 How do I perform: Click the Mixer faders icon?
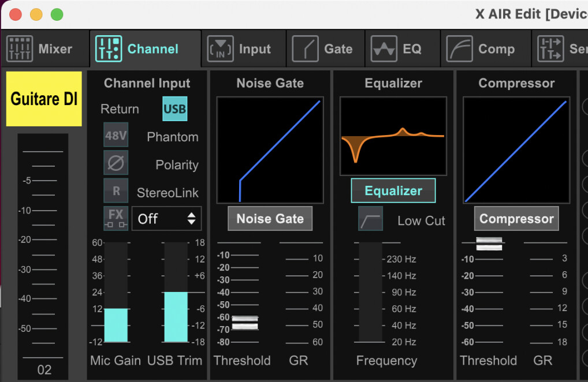pos(20,48)
